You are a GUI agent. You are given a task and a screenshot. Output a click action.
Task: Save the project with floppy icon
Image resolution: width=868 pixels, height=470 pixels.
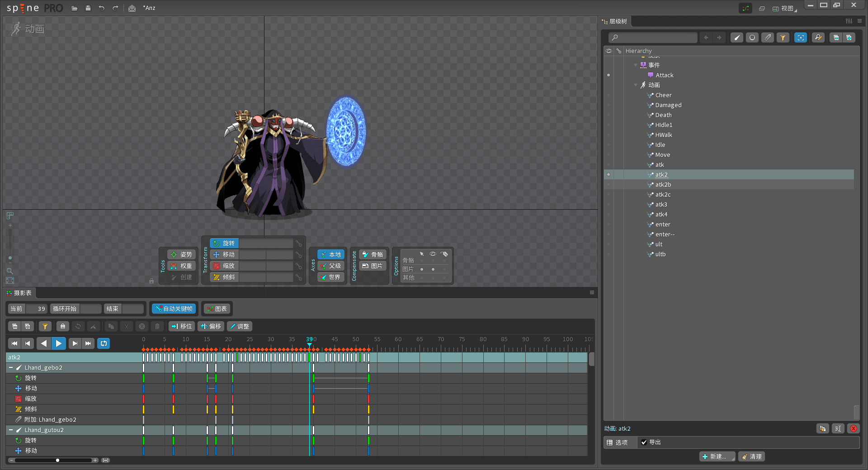(88, 8)
